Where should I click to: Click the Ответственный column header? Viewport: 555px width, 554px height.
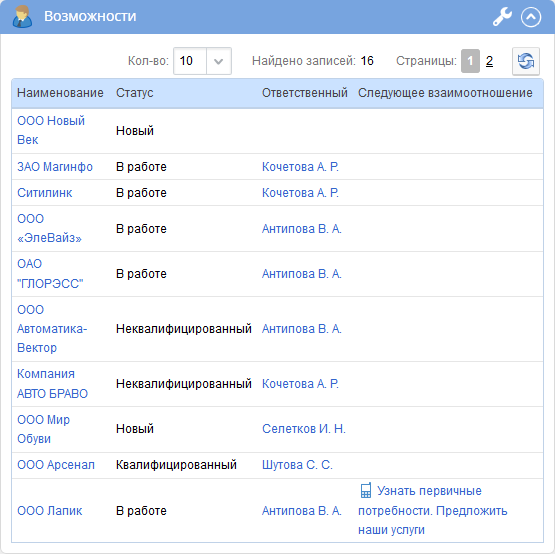click(x=304, y=93)
